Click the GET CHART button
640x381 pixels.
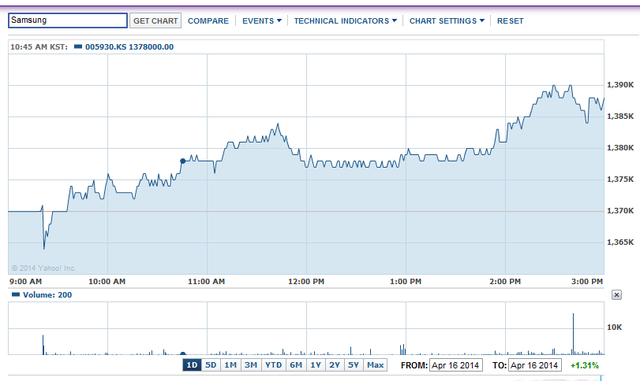click(156, 21)
